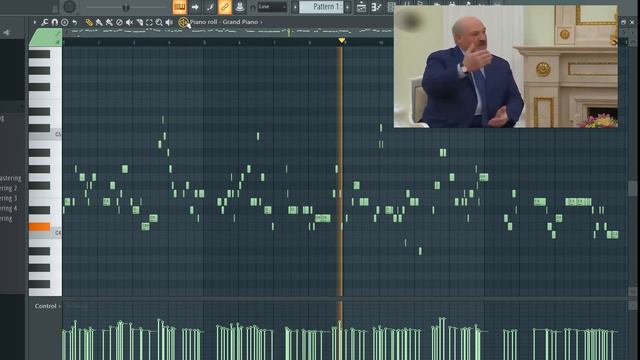Select the 'ering 3' item in sidebar
The height and width of the screenshot is (360, 640).
click(9, 198)
